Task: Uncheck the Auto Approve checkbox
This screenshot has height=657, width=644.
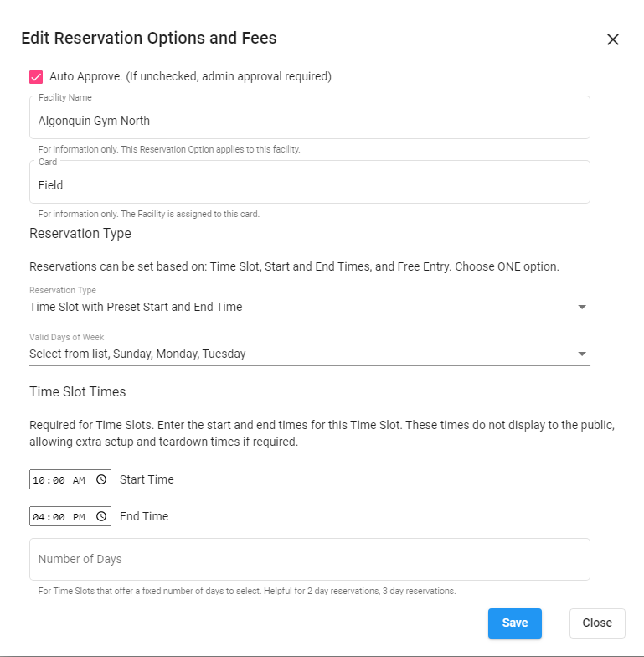Action: pos(36,77)
